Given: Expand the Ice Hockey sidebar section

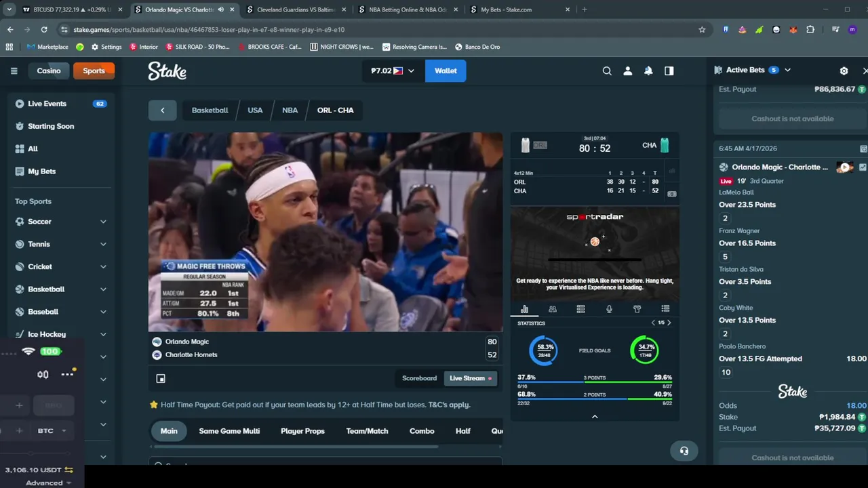Looking at the screenshot, I should [x=103, y=334].
